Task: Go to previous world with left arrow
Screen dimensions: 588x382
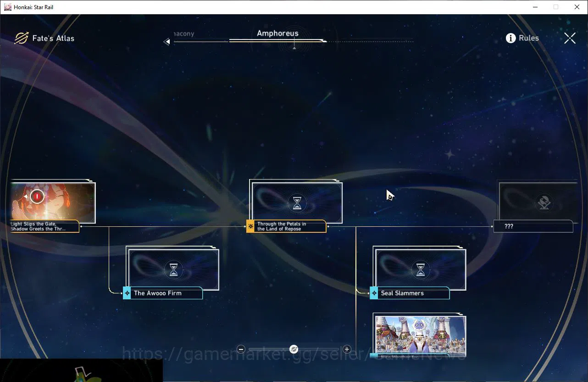Action: click(x=167, y=42)
